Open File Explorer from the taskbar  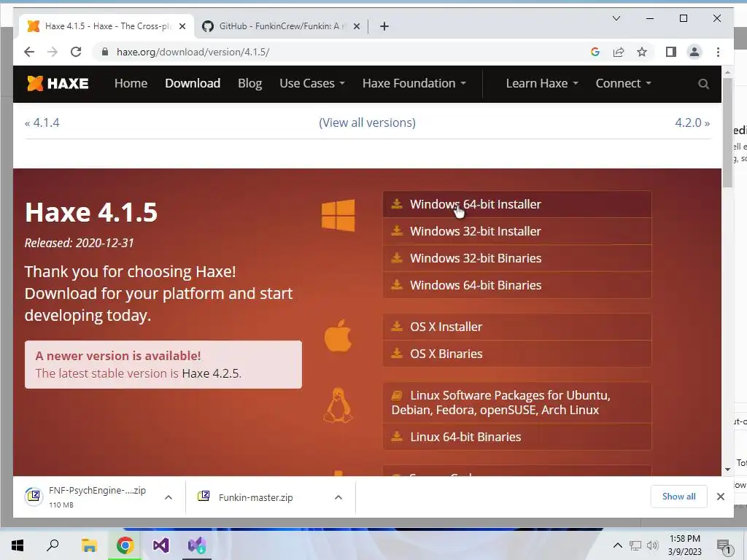click(89, 545)
